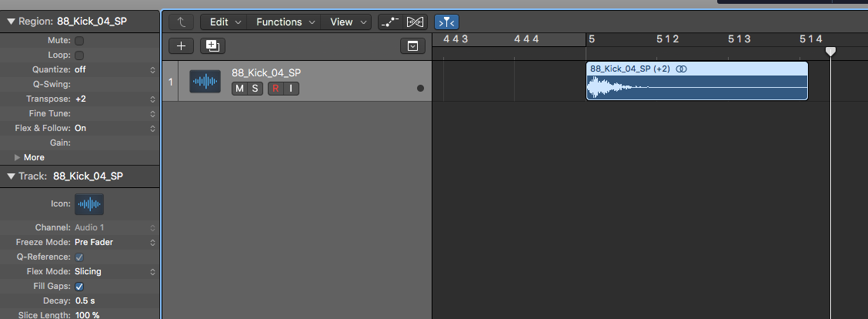
Task: Toggle the record enable R button
Action: point(275,89)
